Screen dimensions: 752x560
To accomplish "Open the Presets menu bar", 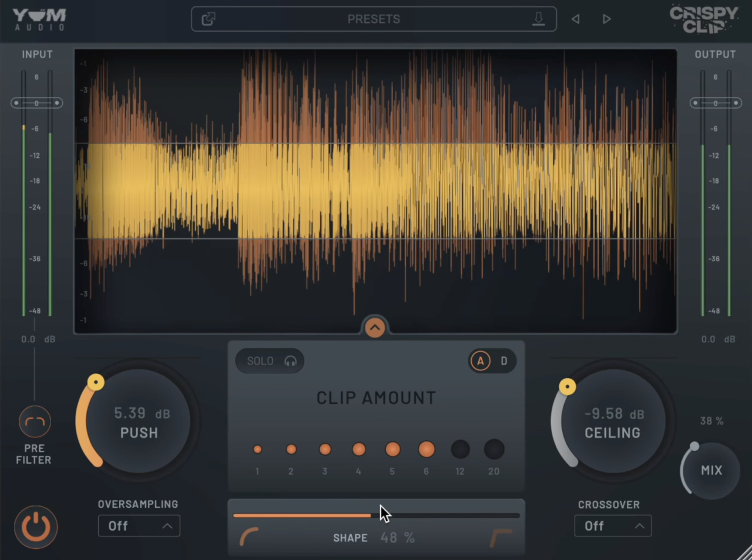I will tap(374, 19).
